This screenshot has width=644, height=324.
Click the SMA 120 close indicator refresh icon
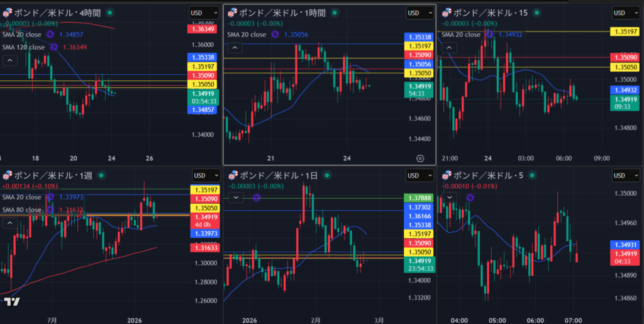click(x=54, y=47)
